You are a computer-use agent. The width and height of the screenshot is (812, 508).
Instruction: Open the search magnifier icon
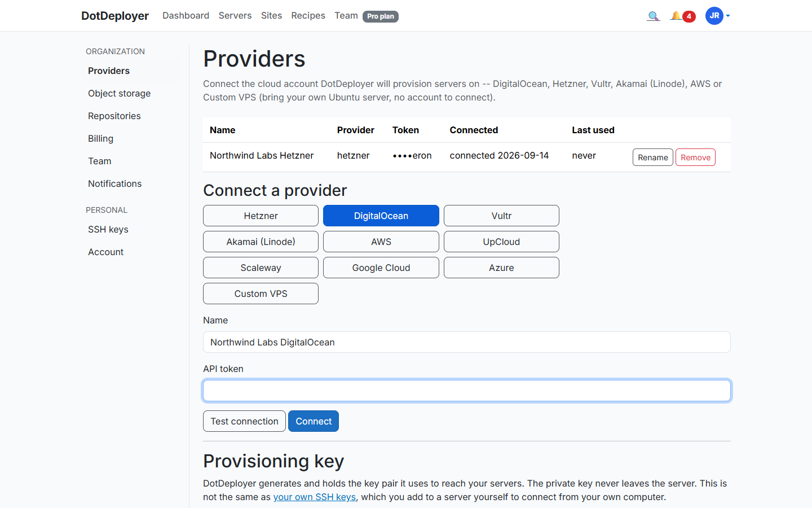654,16
